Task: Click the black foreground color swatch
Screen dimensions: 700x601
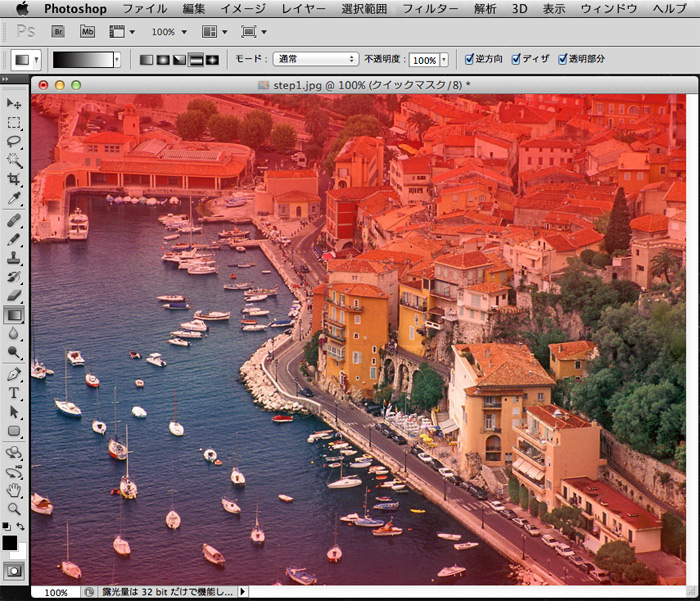Action: pos(10,543)
